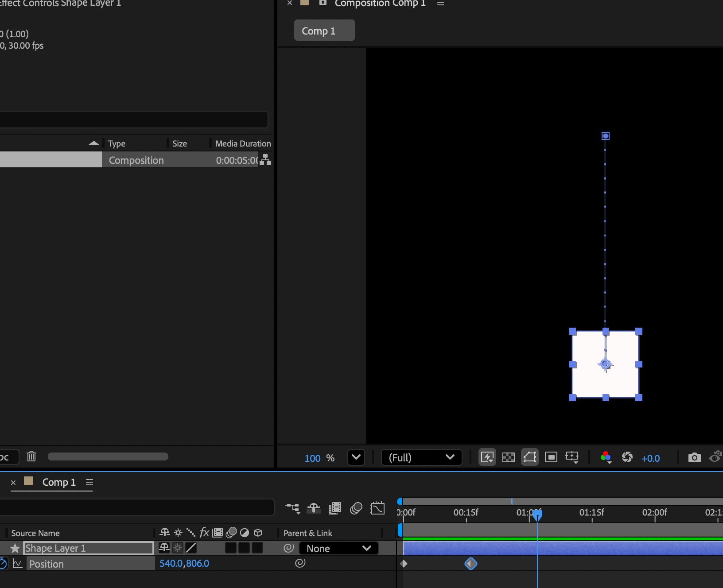Toggle the transparency grid in the viewer
723x588 pixels.
point(508,457)
